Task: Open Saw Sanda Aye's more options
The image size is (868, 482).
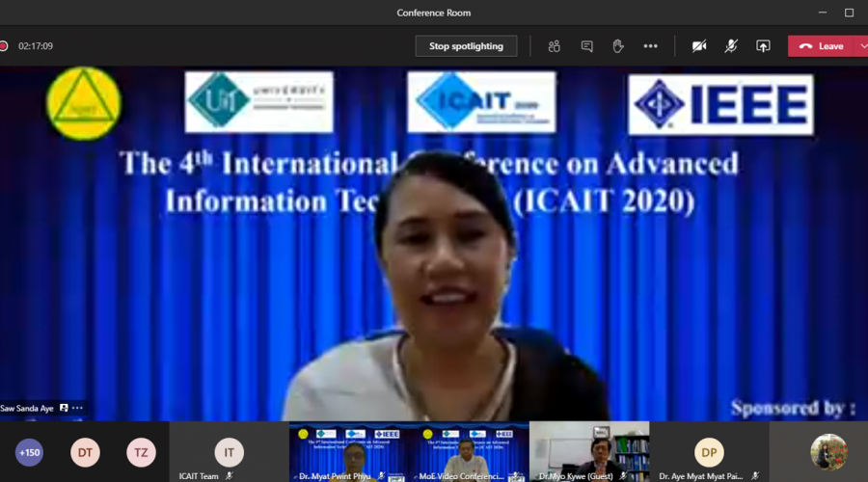Action: [78, 408]
